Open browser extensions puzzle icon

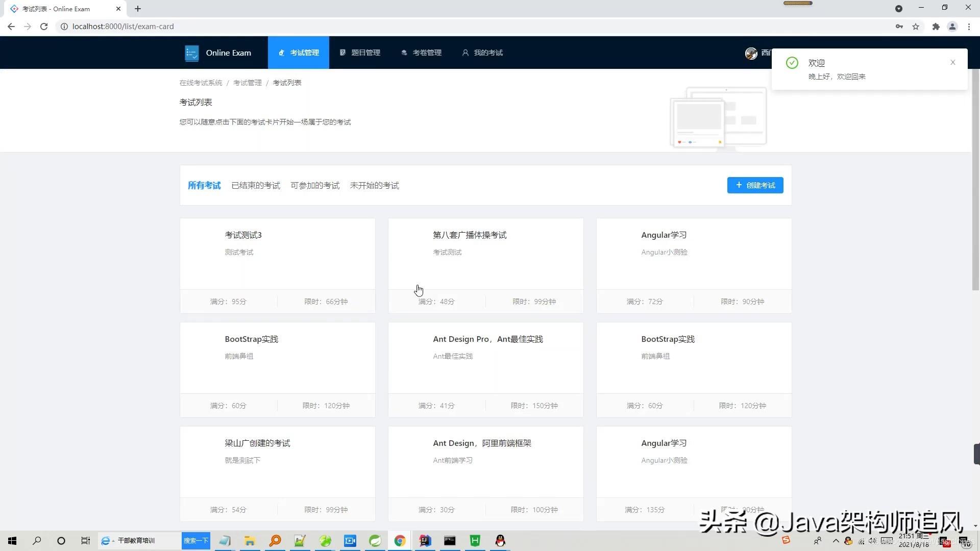(936, 27)
